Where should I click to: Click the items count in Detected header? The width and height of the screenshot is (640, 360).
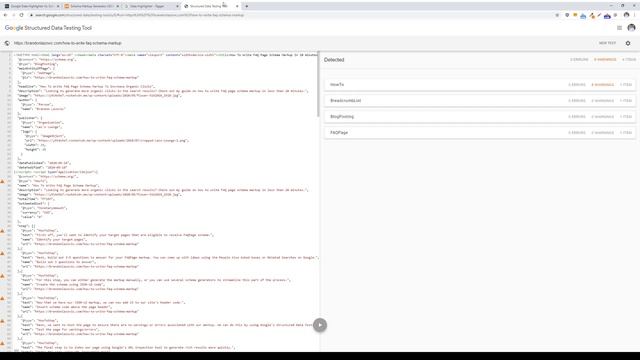[629, 60]
